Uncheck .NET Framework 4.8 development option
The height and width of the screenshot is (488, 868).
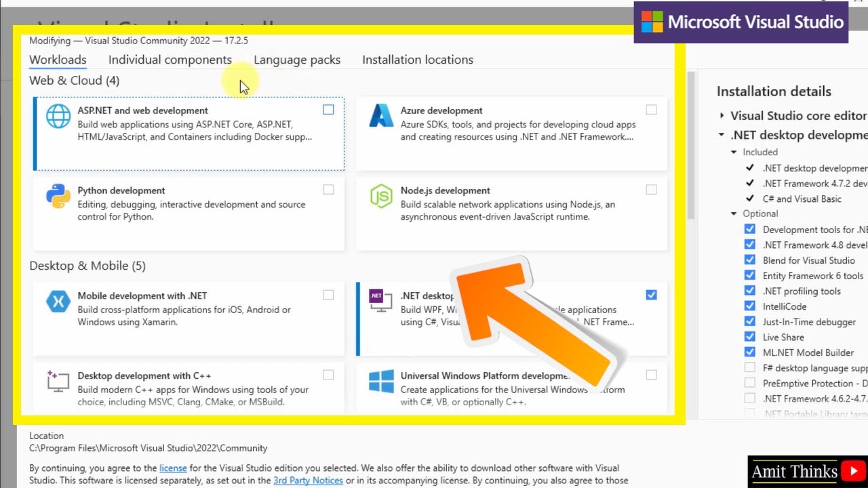pyautogui.click(x=749, y=245)
